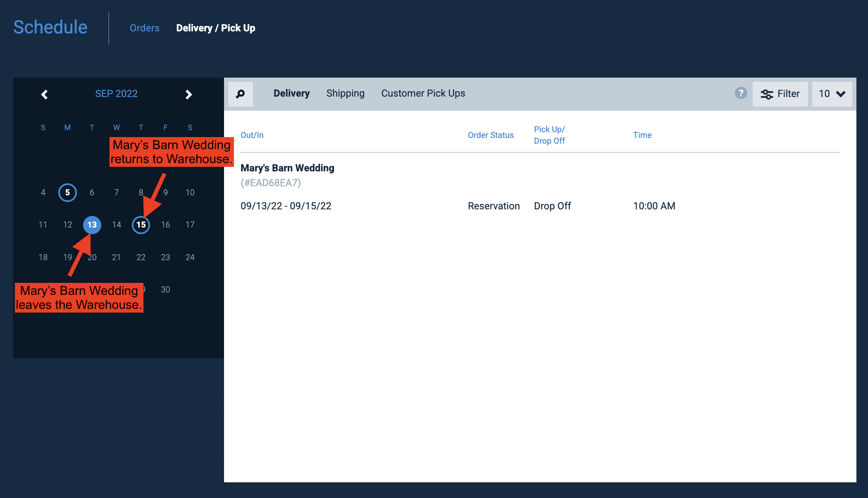
Task: Click the Drop Off cell
Action: pyautogui.click(x=552, y=206)
